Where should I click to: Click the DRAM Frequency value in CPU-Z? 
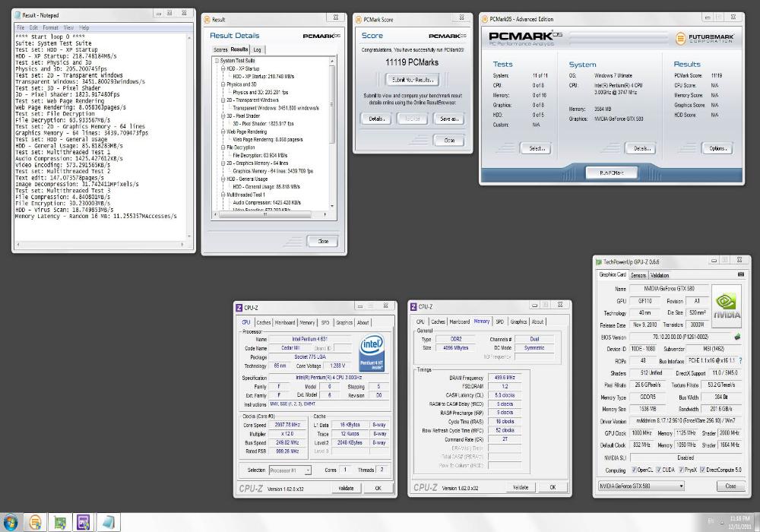pyautogui.click(x=505, y=378)
